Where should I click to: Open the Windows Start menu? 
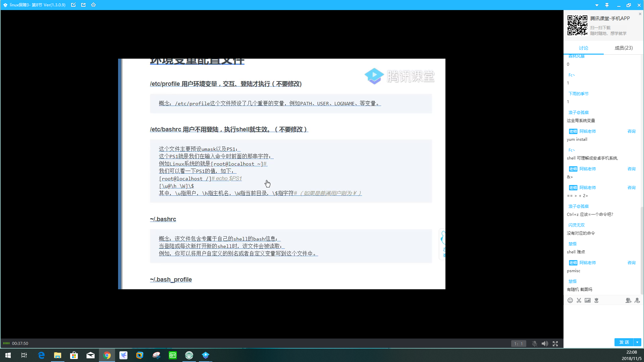(8, 355)
